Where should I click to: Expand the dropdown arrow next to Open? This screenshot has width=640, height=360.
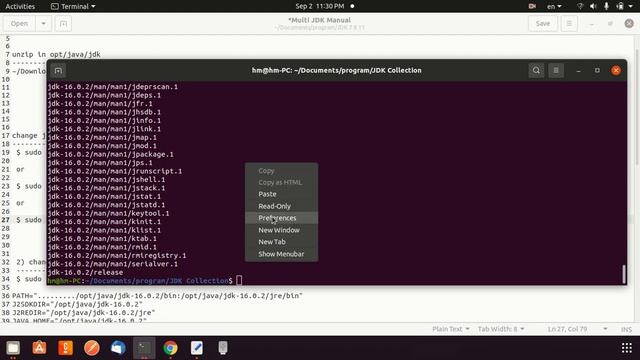click(43, 24)
